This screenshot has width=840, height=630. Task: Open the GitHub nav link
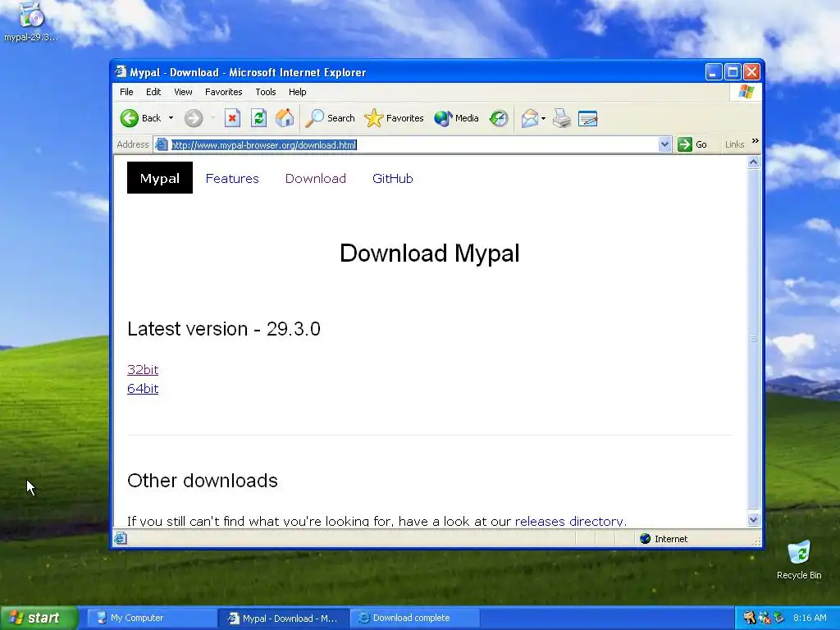393,178
